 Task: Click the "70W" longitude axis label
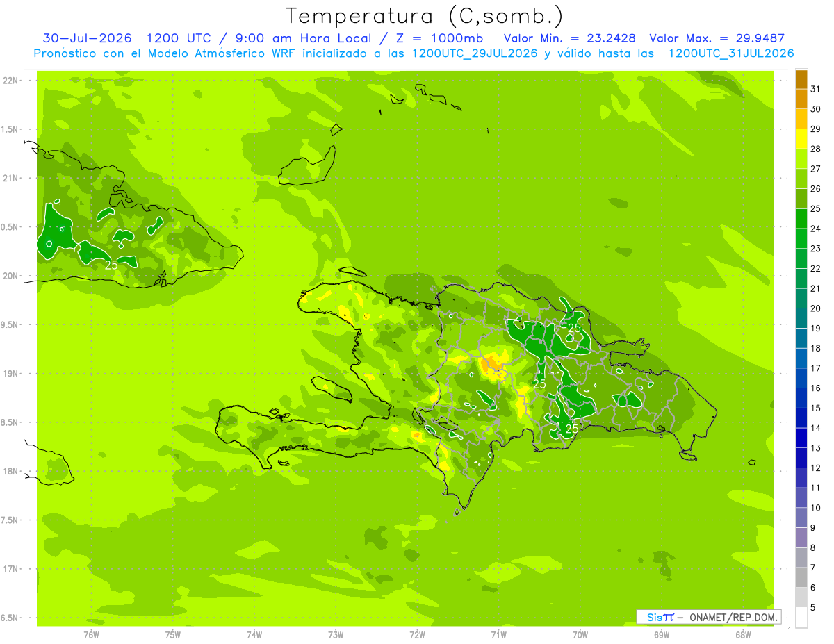point(580,635)
